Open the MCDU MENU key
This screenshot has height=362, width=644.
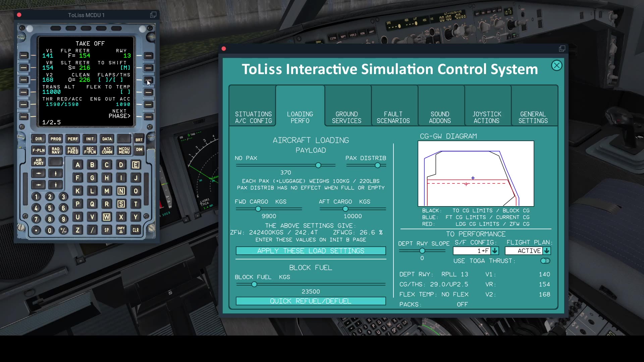pos(124,150)
